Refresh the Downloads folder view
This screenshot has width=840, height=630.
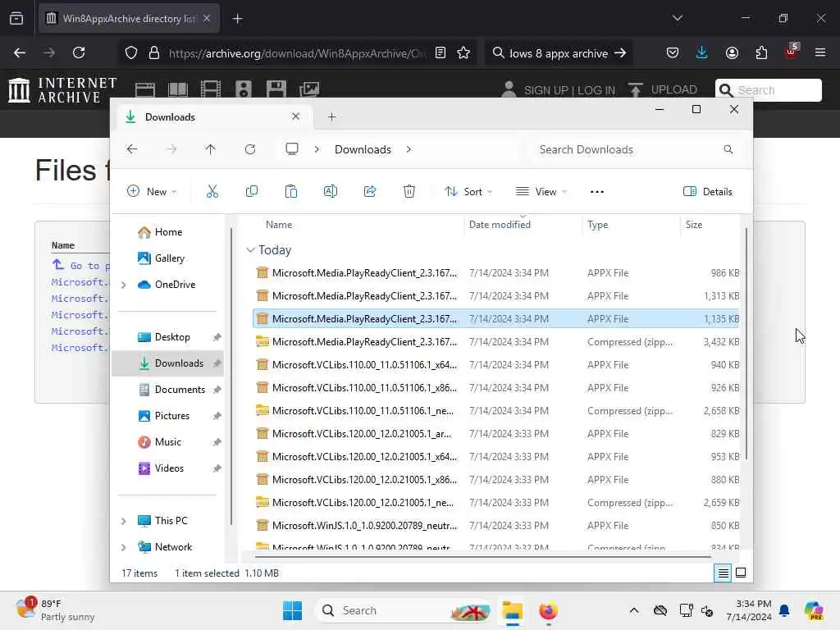click(x=250, y=149)
